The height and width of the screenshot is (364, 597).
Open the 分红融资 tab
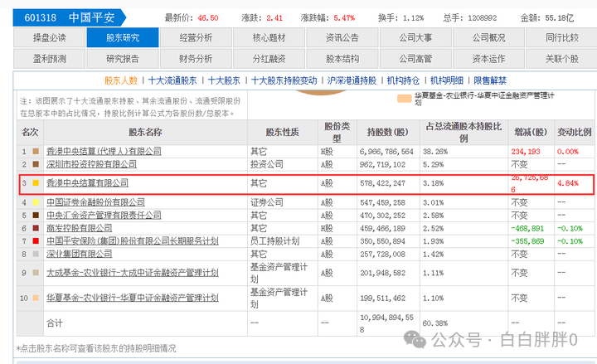click(269, 59)
